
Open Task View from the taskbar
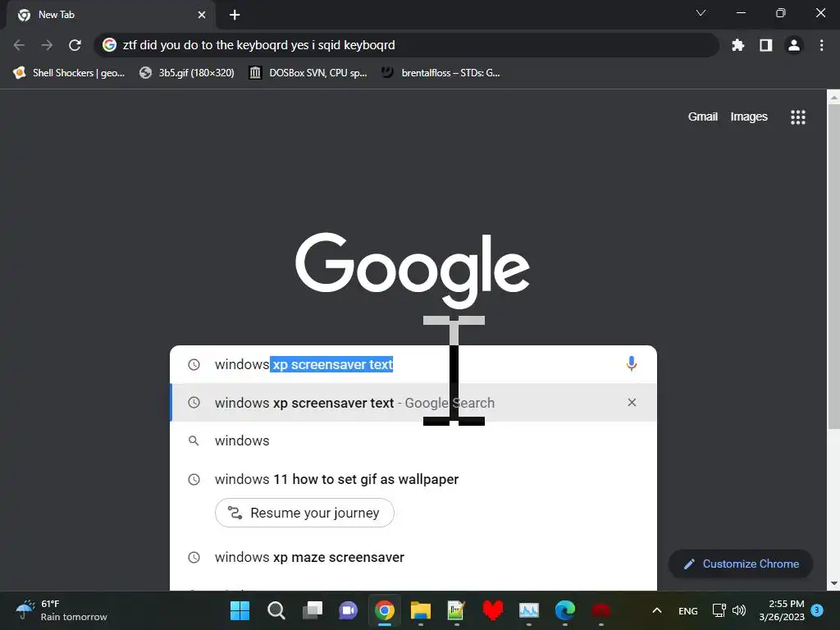[313, 610]
